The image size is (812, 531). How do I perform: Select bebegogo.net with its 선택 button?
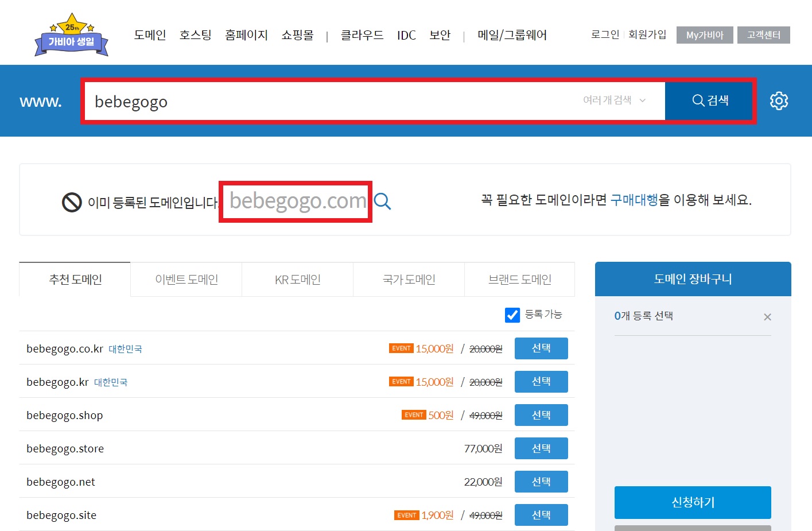click(541, 481)
